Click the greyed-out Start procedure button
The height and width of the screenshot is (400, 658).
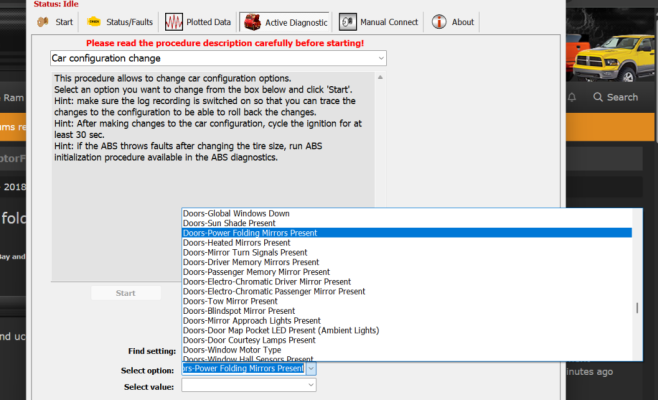pos(126,293)
